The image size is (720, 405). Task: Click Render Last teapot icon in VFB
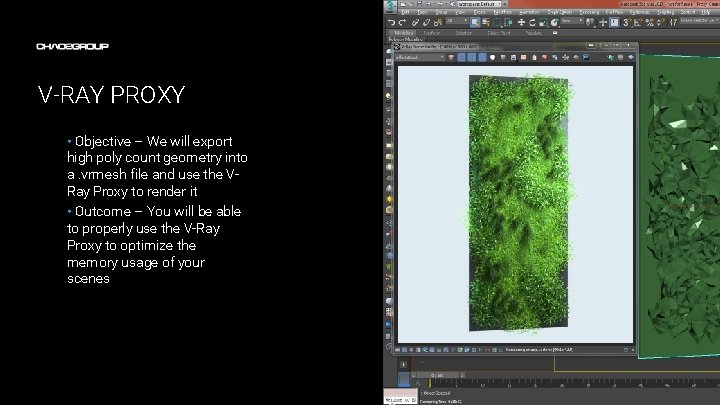(631, 57)
